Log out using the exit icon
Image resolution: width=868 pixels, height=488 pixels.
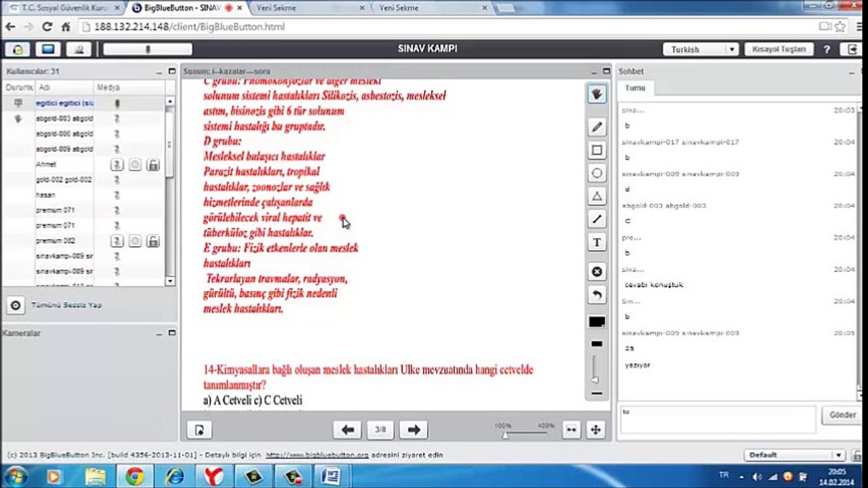(852, 49)
